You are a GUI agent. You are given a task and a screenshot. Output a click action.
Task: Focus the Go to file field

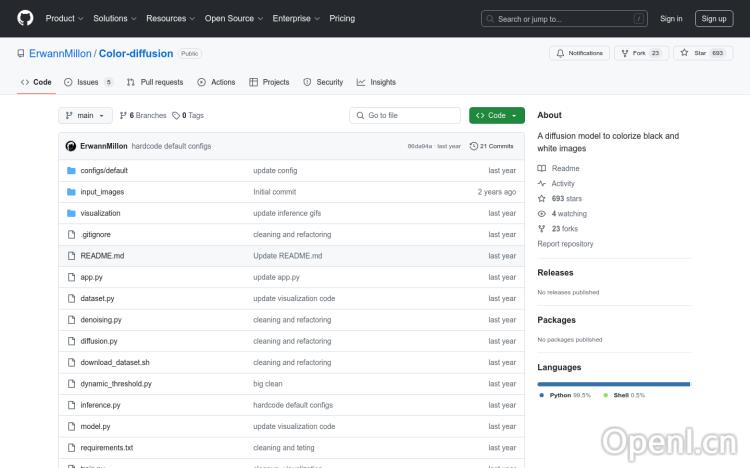pyautogui.click(x=410, y=116)
